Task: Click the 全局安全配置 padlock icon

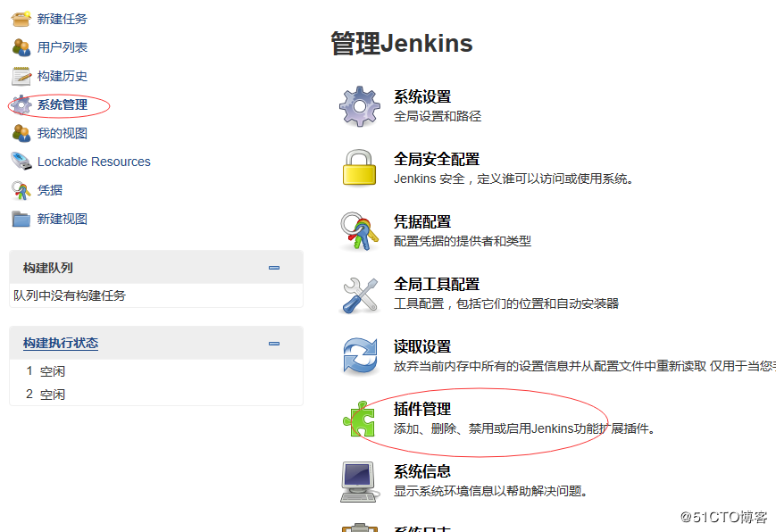Action: (360, 169)
